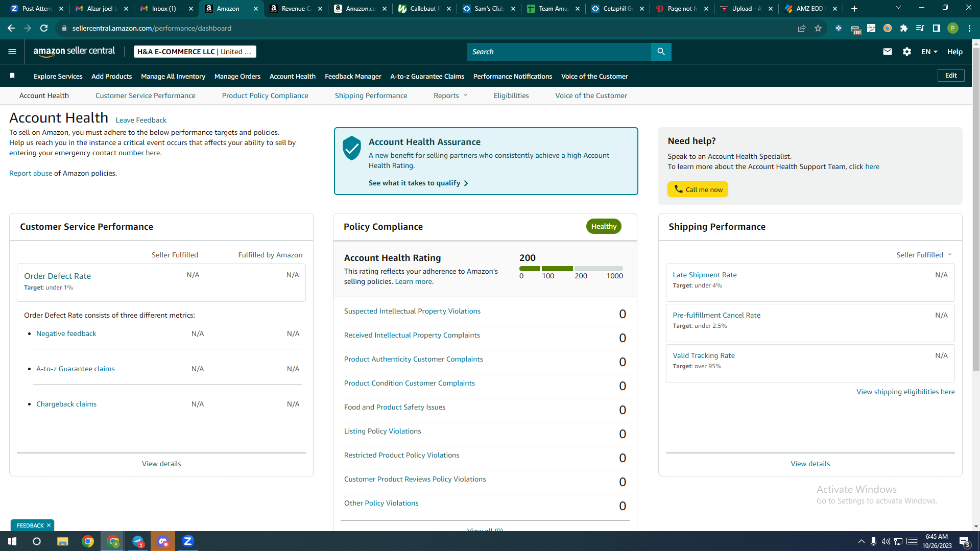
Task: Open the Windows notification center icon
Action: (965, 541)
